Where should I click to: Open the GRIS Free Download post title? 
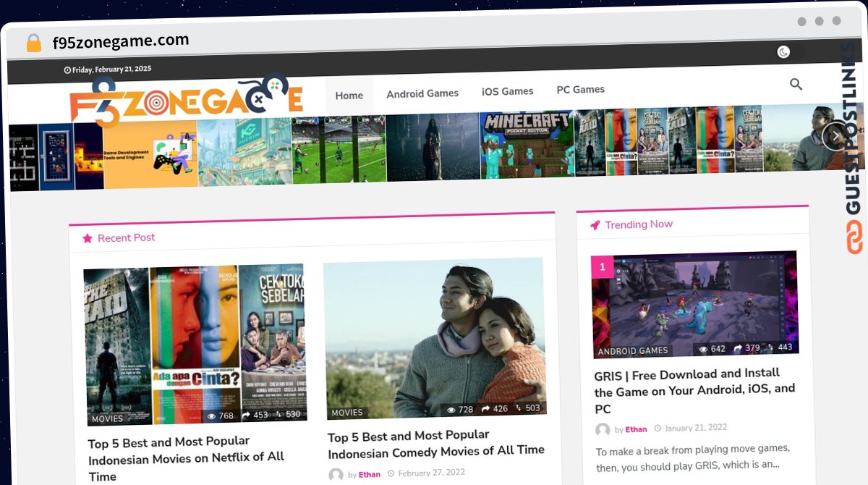(x=694, y=391)
